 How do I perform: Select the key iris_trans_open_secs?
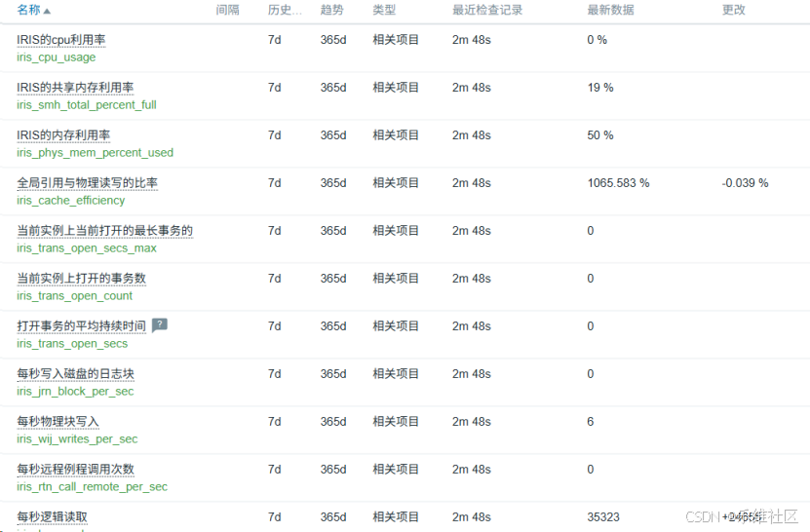(x=72, y=344)
